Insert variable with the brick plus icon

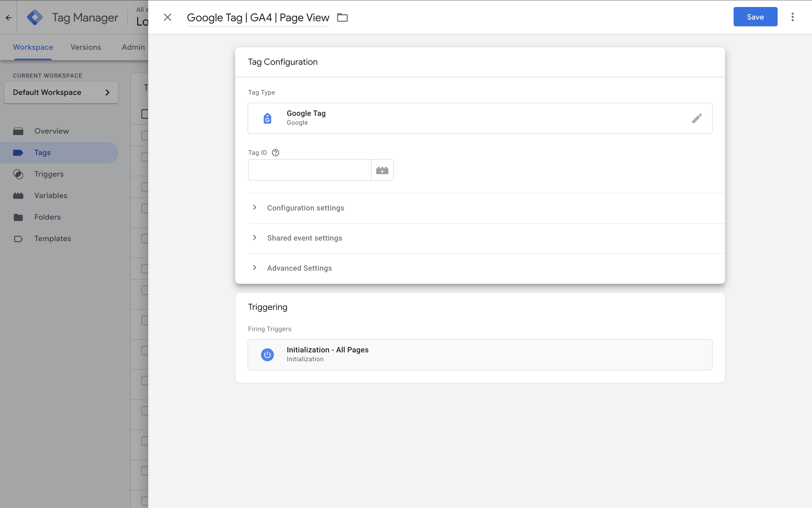(382, 170)
